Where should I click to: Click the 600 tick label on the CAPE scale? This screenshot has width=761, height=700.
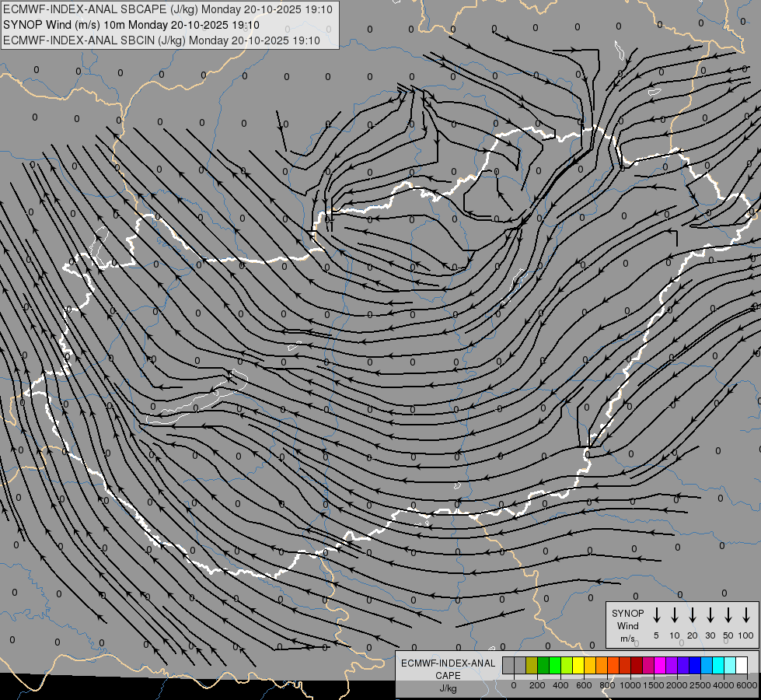click(584, 685)
